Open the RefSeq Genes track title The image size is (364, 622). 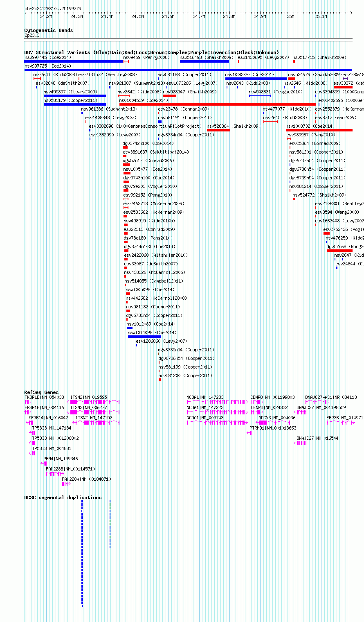coord(41,392)
